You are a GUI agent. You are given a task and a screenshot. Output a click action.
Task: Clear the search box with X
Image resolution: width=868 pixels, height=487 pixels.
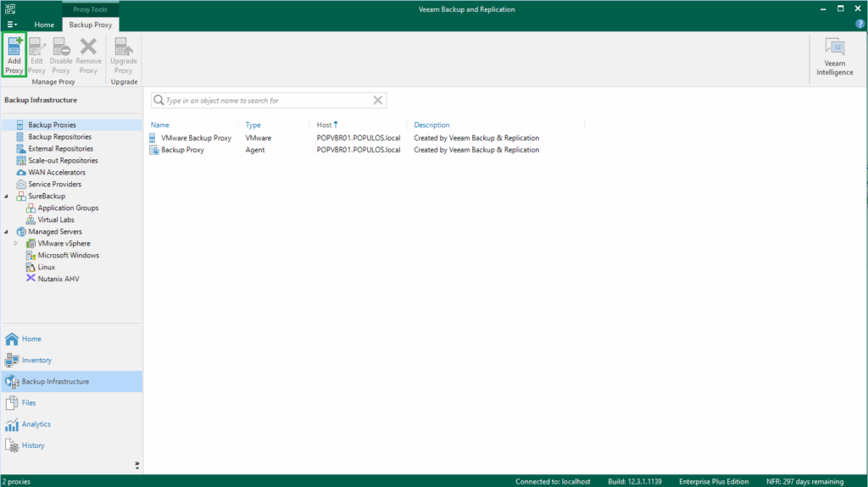click(377, 100)
